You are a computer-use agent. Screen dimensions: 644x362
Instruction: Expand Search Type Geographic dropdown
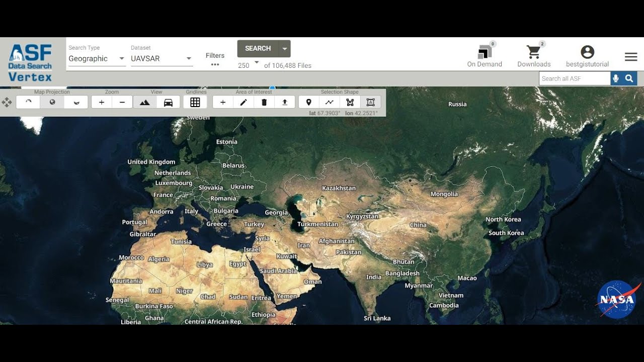97,58
